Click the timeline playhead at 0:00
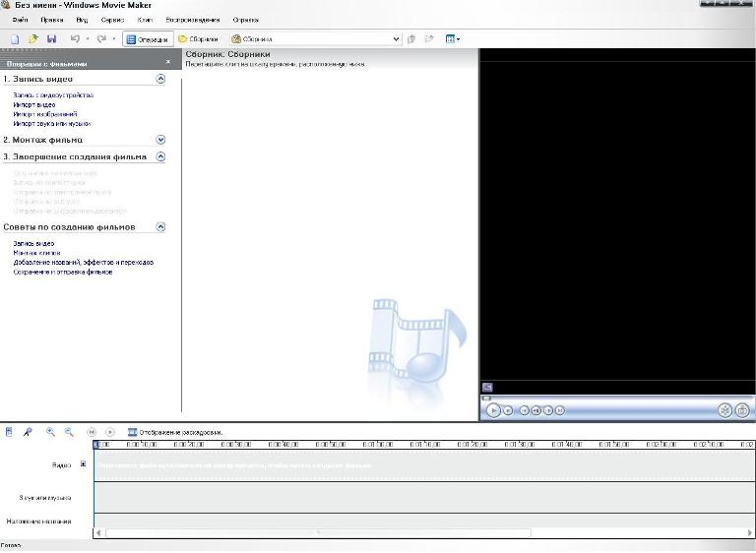Image resolution: width=756 pixels, height=553 pixels. pyautogui.click(x=95, y=445)
